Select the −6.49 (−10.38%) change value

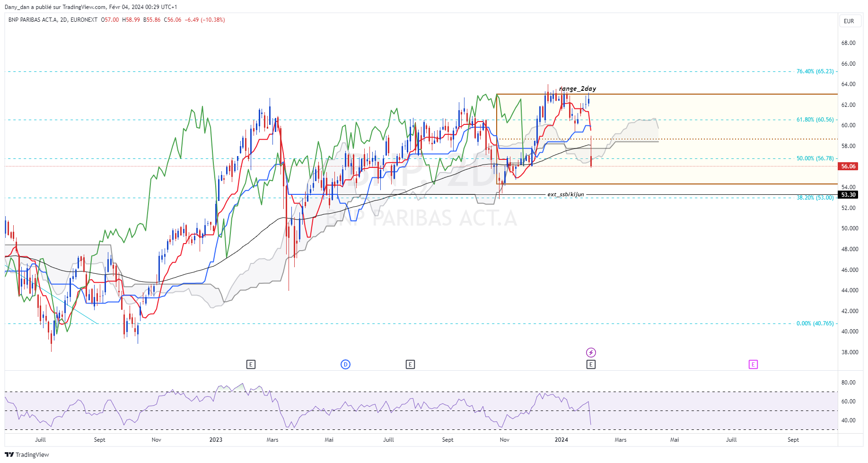205,20
